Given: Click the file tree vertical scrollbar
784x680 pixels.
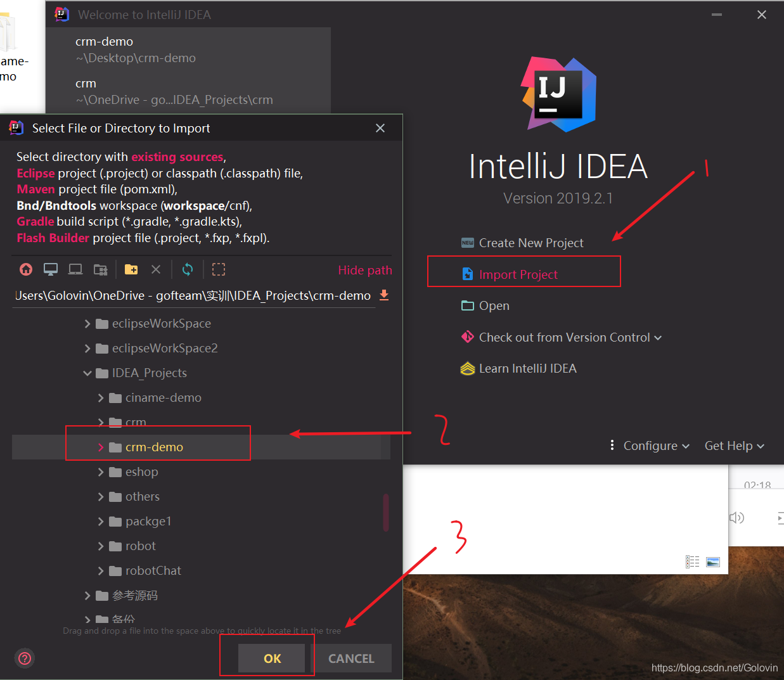Looking at the screenshot, I should coord(386,512).
